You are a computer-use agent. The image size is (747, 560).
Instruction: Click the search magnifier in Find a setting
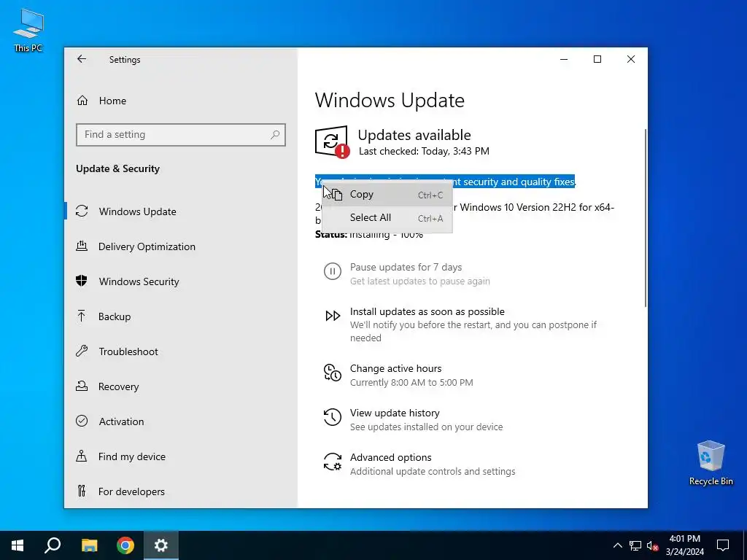click(275, 135)
